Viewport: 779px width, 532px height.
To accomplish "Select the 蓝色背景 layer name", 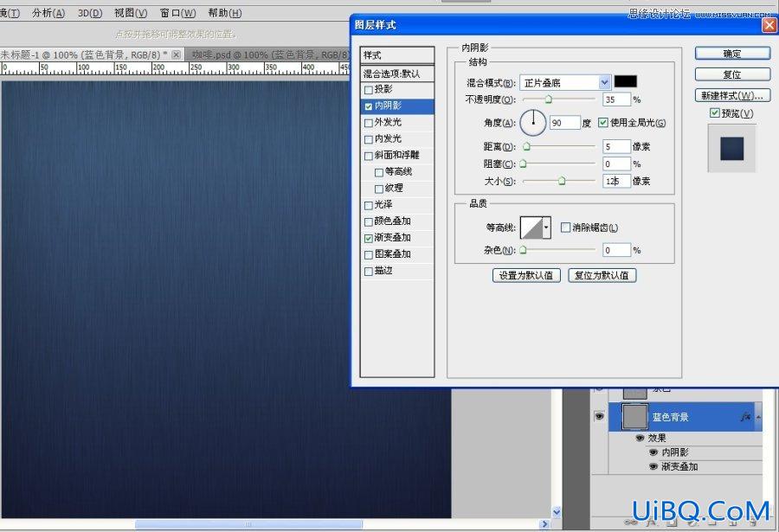I will (670, 417).
